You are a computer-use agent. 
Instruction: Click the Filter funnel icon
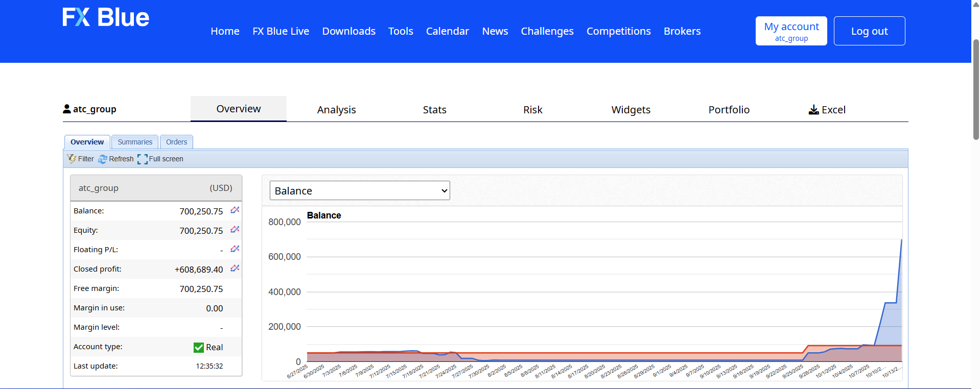pos(72,159)
